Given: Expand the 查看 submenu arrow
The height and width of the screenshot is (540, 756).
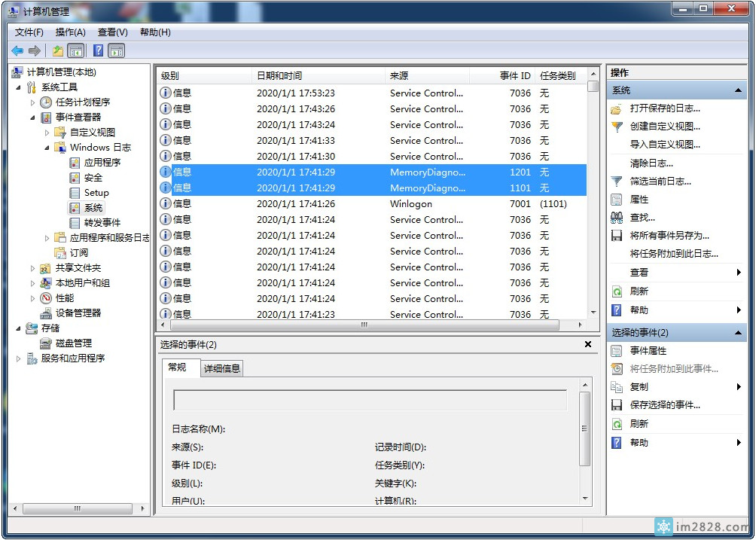Looking at the screenshot, I should click(739, 273).
